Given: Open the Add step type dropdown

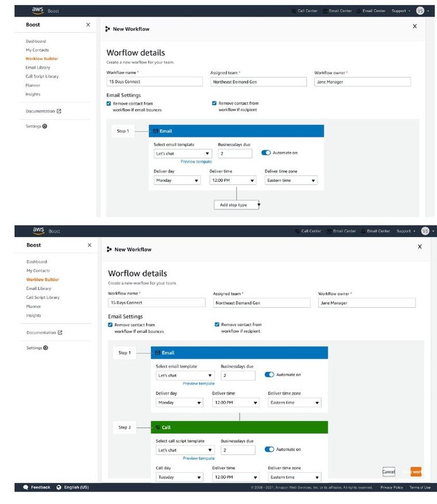Looking at the screenshot, I should [x=237, y=205].
